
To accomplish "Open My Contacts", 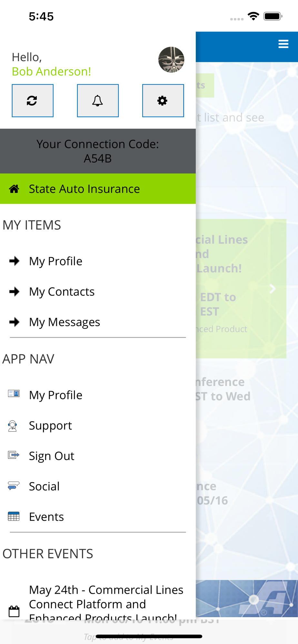I will [x=62, y=292].
